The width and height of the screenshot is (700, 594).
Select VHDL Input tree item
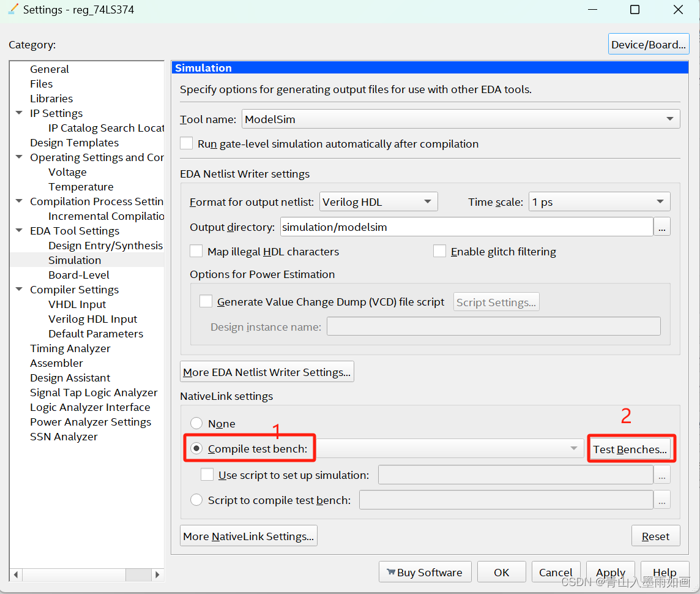(x=76, y=304)
